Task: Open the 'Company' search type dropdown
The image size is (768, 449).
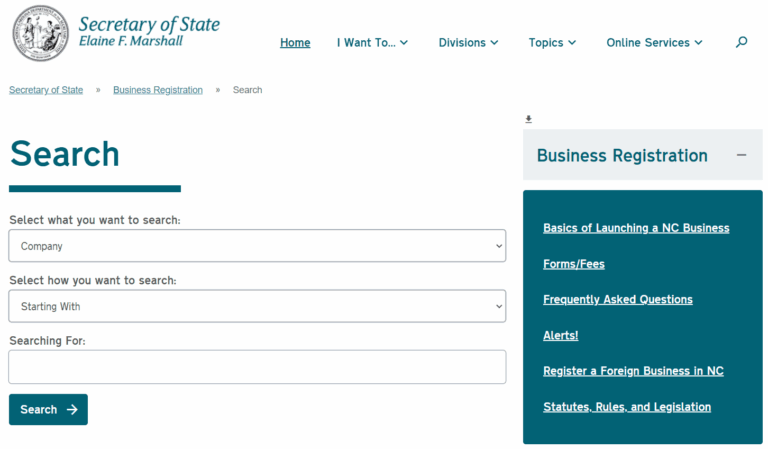Action: tap(257, 246)
